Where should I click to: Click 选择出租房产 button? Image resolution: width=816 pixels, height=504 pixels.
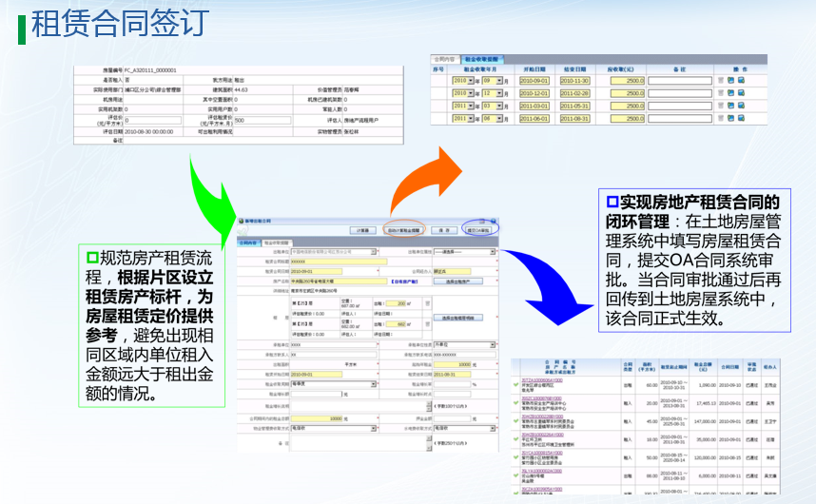(x=458, y=281)
